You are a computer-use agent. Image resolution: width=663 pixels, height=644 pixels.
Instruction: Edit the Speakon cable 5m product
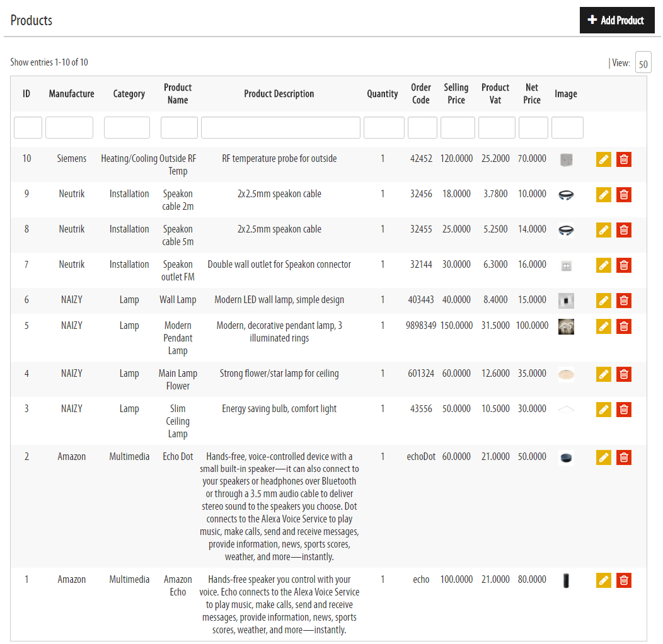[x=604, y=230]
